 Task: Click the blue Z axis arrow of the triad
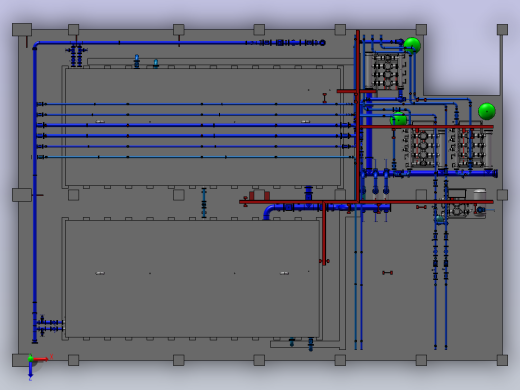[x=30, y=369]
